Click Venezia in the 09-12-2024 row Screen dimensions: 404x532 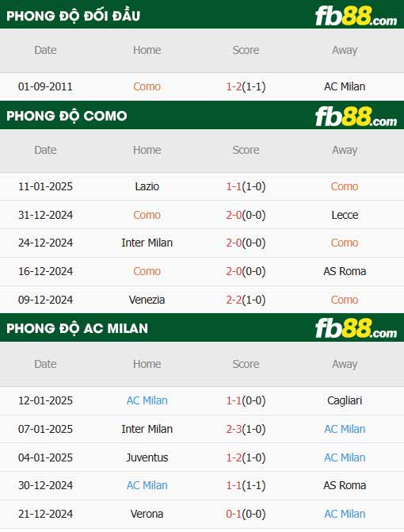(x=147, y=300)
